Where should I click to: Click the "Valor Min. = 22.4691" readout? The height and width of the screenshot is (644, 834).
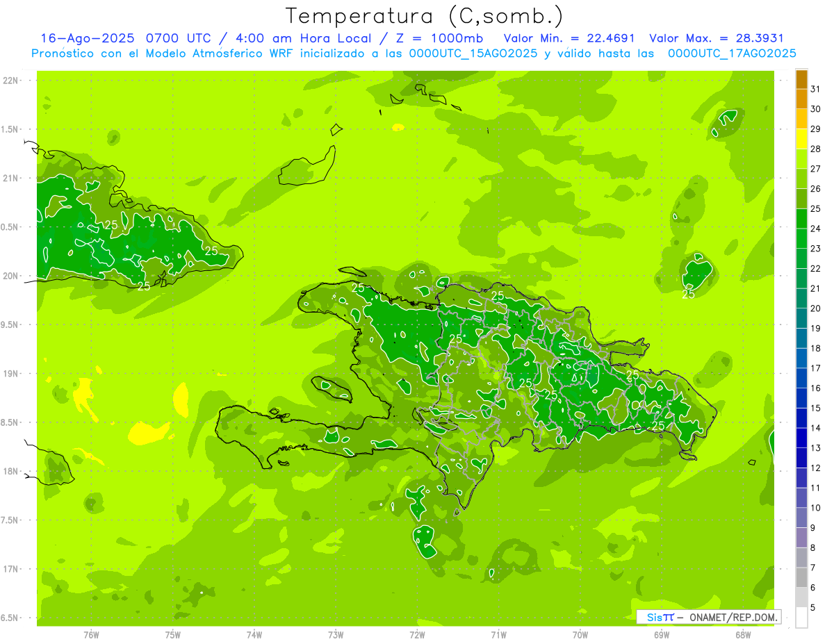(x=569, y=38)
